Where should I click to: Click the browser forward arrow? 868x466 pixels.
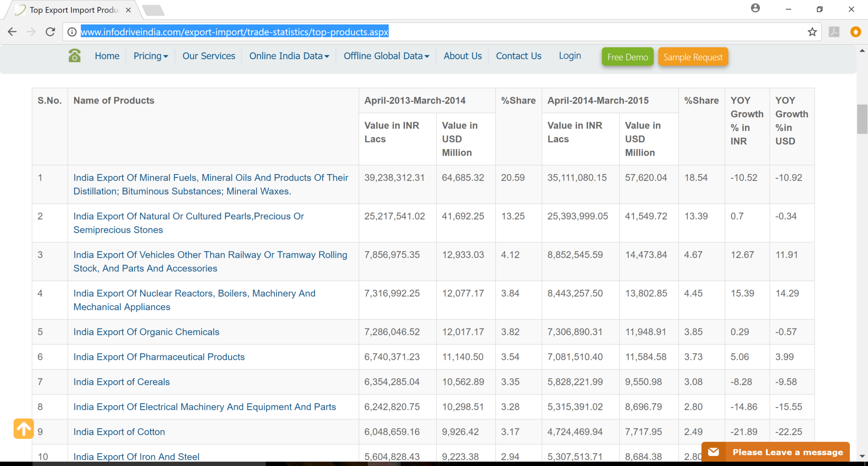click(x=31, y=32)
